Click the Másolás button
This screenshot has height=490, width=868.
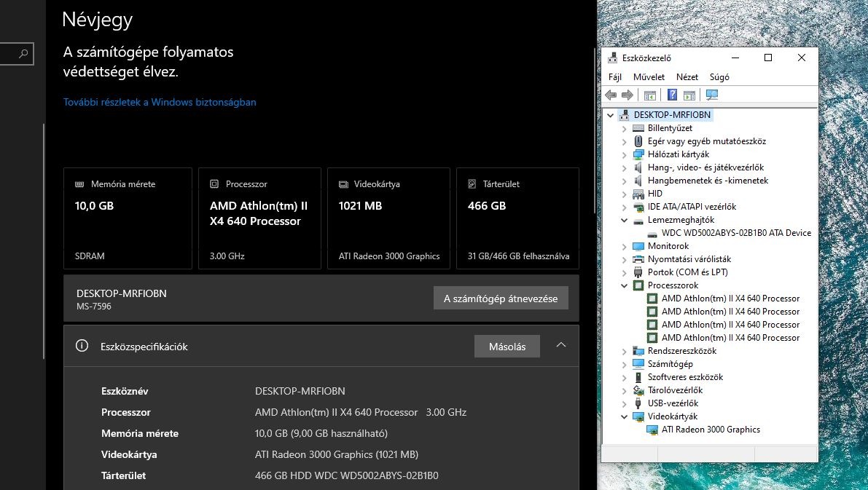click(507, 347)
